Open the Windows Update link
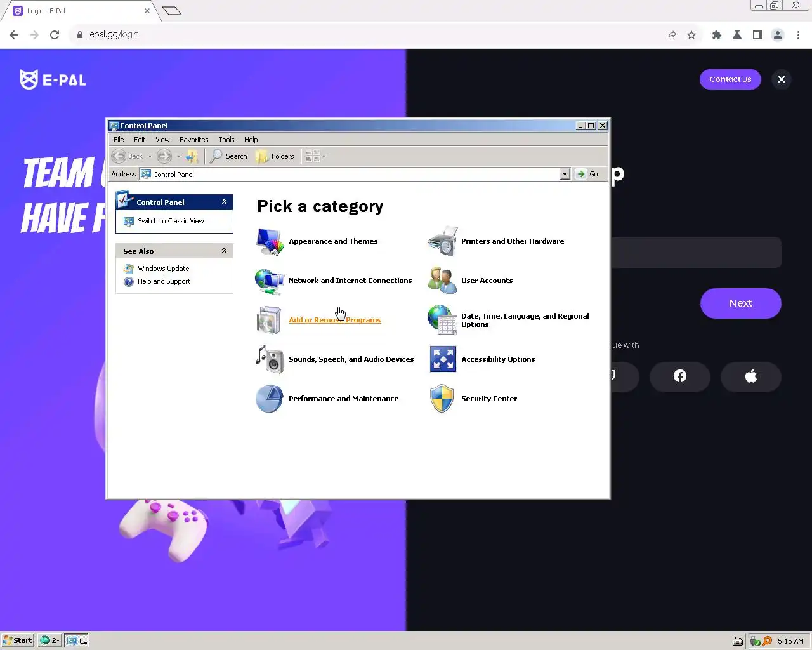The image size is (812, 650). click(x=163, y=269)
